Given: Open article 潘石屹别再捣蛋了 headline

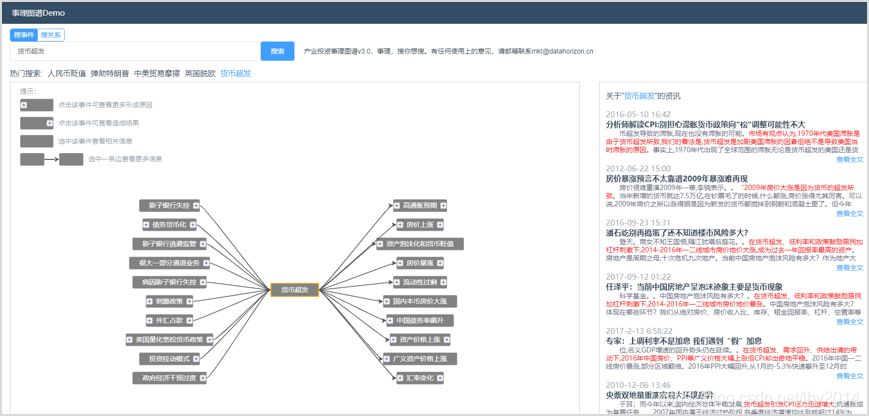Looking at the screenshot, I should (677, 232).
